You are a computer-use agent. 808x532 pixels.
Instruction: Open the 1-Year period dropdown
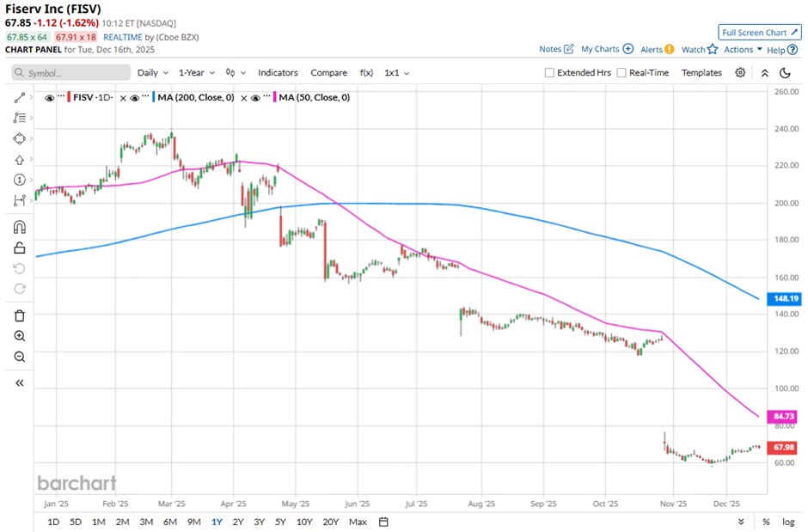coord(196,72)
